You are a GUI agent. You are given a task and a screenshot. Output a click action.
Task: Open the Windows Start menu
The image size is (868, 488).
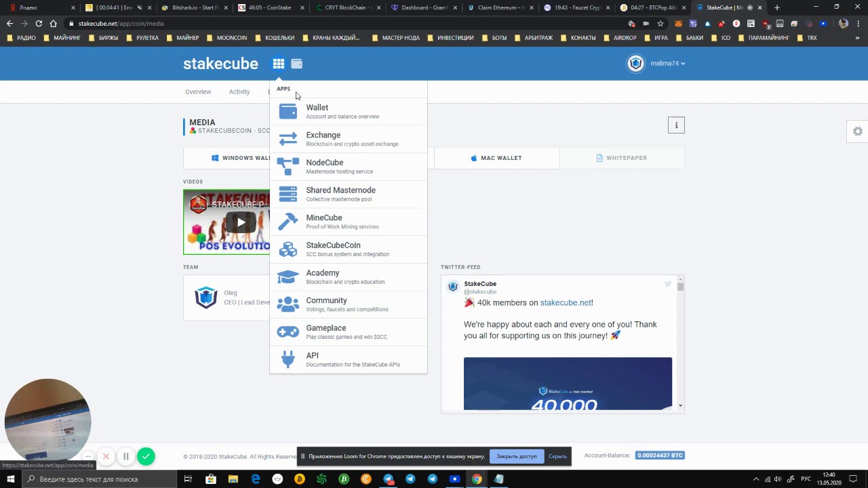coord(11,479)
